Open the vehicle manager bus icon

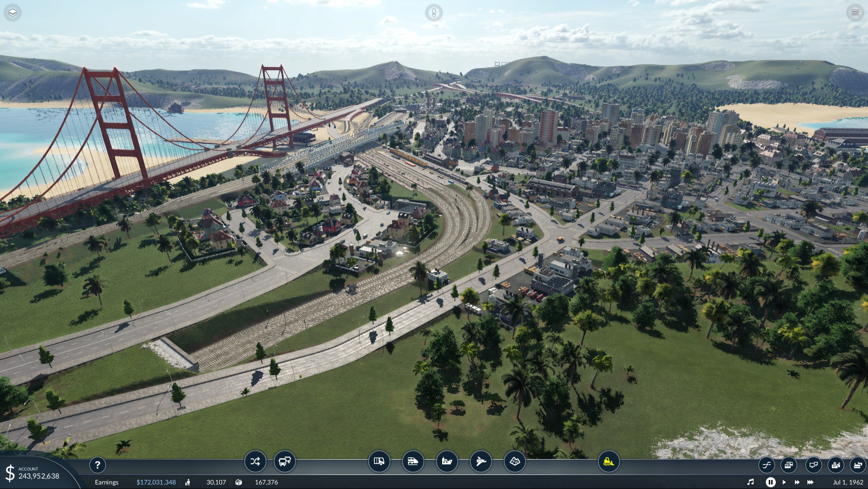tap(285, 461)
